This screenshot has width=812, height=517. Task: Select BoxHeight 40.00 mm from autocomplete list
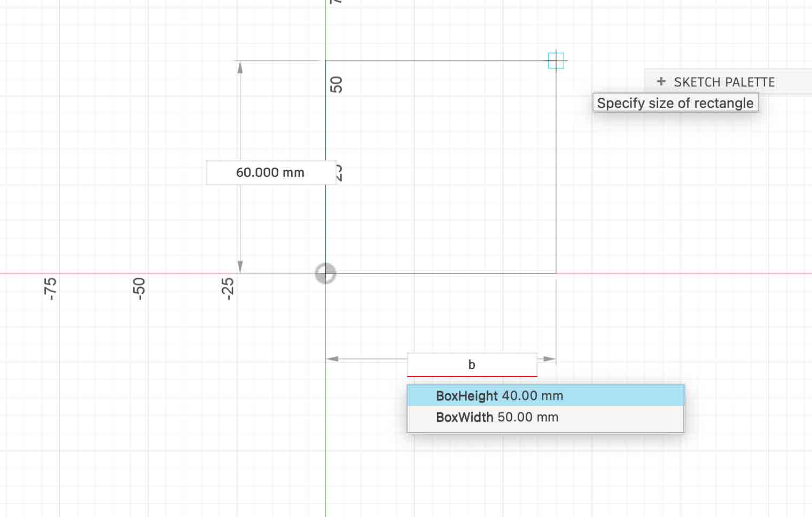pyautogui.click(x=545, y=396)
